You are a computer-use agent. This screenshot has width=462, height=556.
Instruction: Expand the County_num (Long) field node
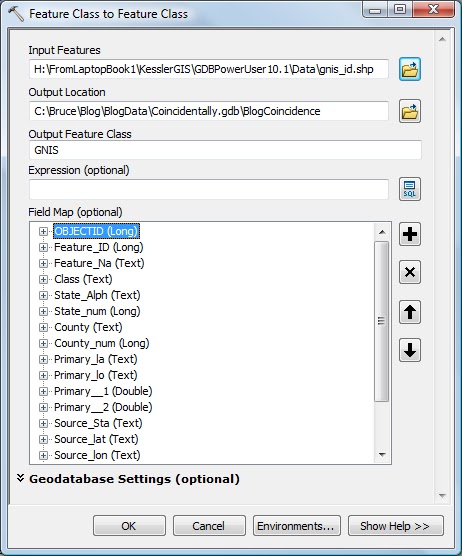pyautogui.click(x=43, y=343)
